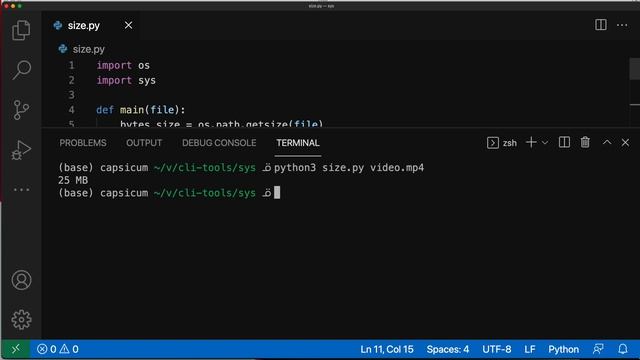Change LF end of line sequence

(x=529, y=349)
